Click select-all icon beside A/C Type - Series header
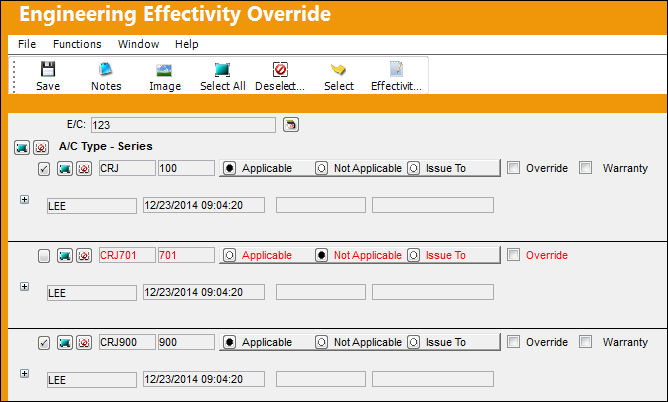The height and width of the screenshot is (402, 668). point(22,147)
